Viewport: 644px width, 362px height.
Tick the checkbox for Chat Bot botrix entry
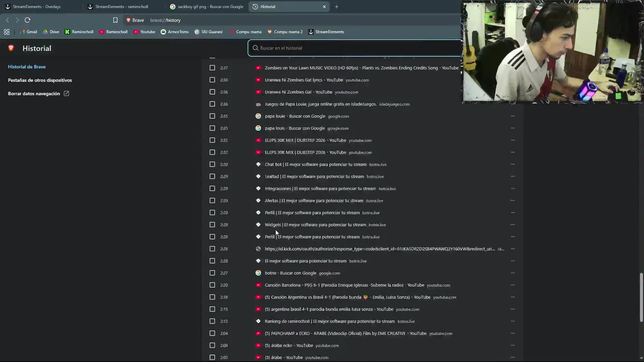pyautogui.click(x=212, y=164)
